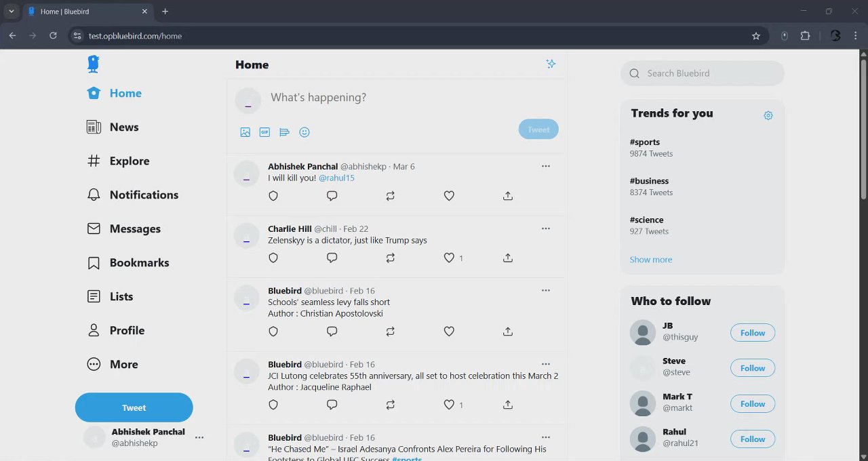Image resolution: width=868 pixels, height=461 pixels.
Task: Click shield icon on Schools' levy tweet
Action: coord(273,332)
